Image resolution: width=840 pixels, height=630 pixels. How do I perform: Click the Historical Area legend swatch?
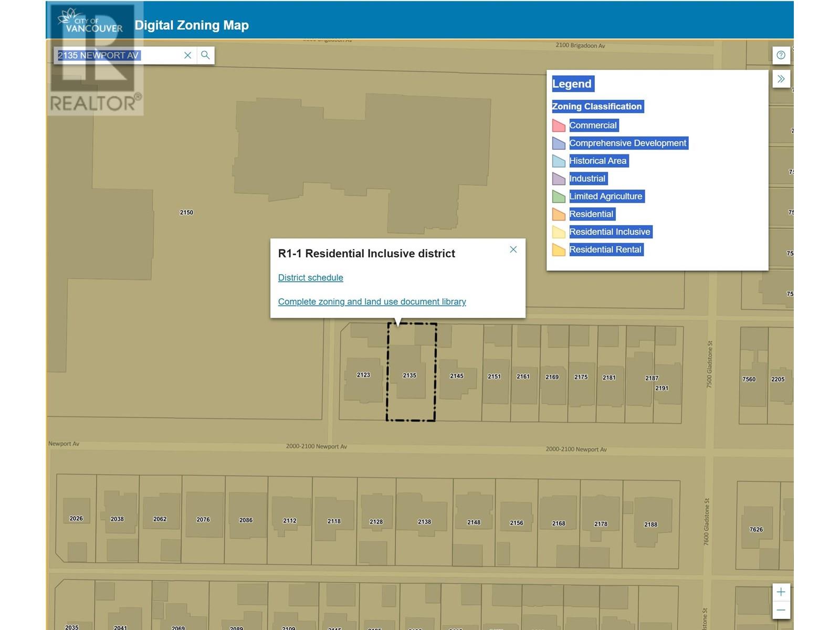559,161
